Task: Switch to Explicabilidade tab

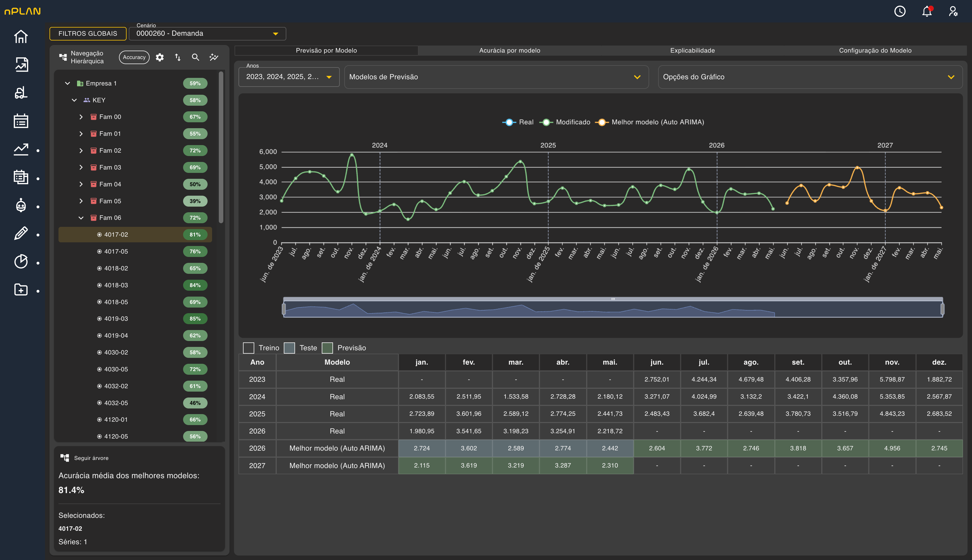Action: pos(692,50)
